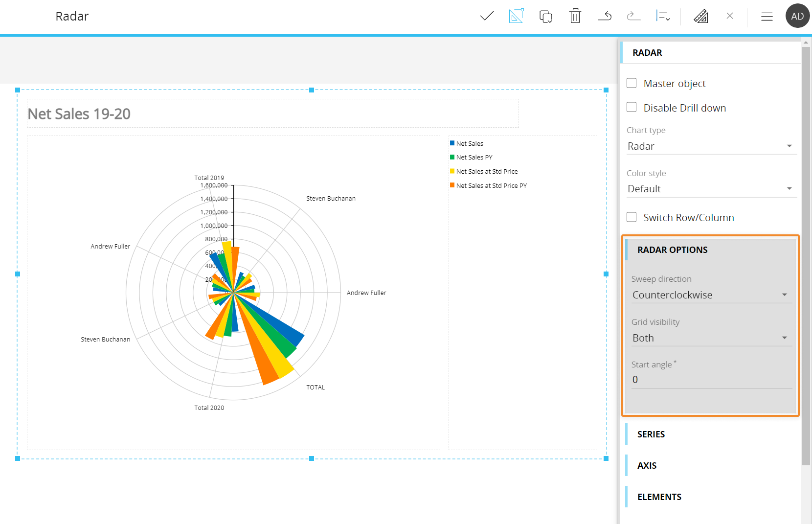The width and height of the screenshot is (812, 524).
Task: Click the blue triangle layout icon
Action: click(x=516, y=16)
